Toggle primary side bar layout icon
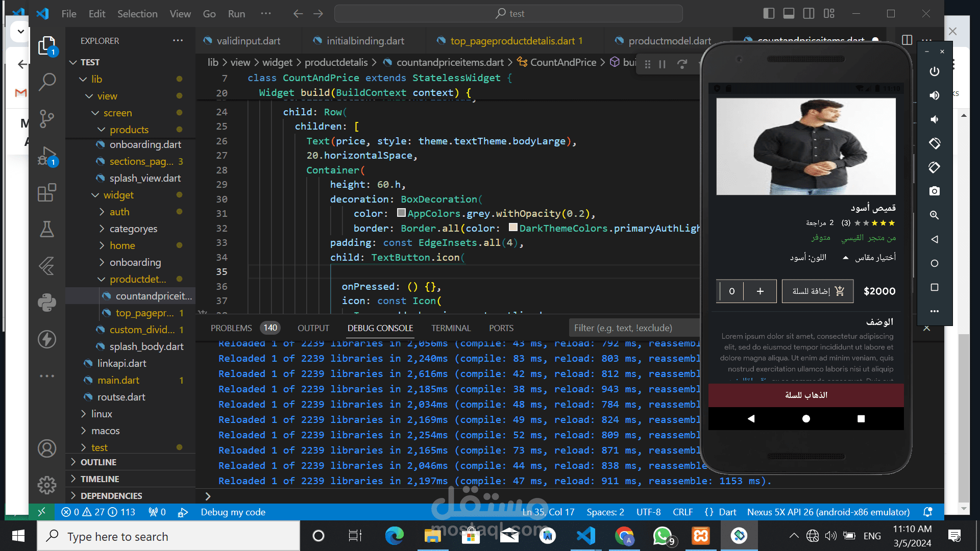The image size is (980, 551). pyautogui.click(x=769, y=14)
